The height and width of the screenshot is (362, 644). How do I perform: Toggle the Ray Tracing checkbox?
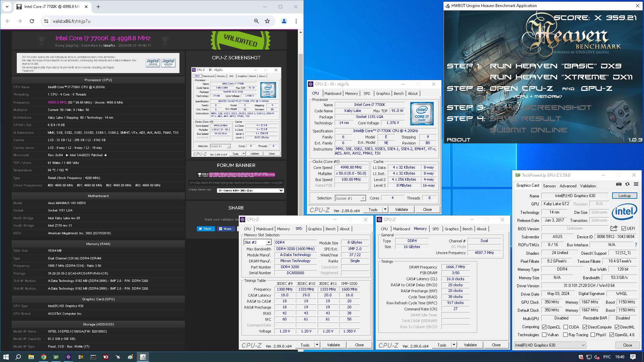[566, 335]
